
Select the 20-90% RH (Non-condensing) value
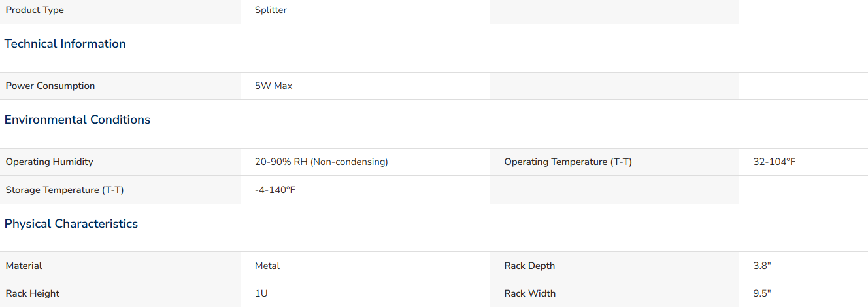tap(322, 162)
